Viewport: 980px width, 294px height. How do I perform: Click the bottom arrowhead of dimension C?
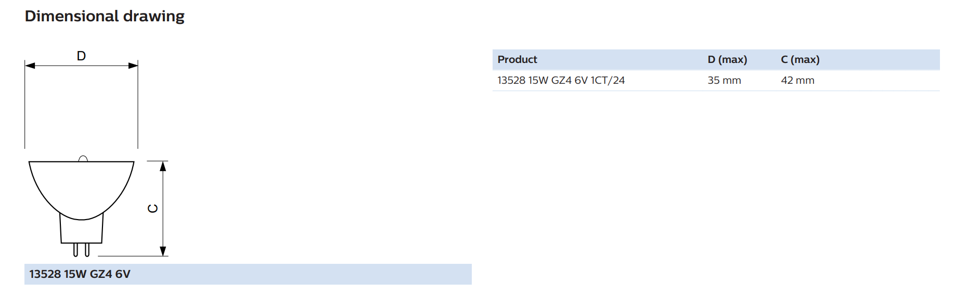pos(163,251)
